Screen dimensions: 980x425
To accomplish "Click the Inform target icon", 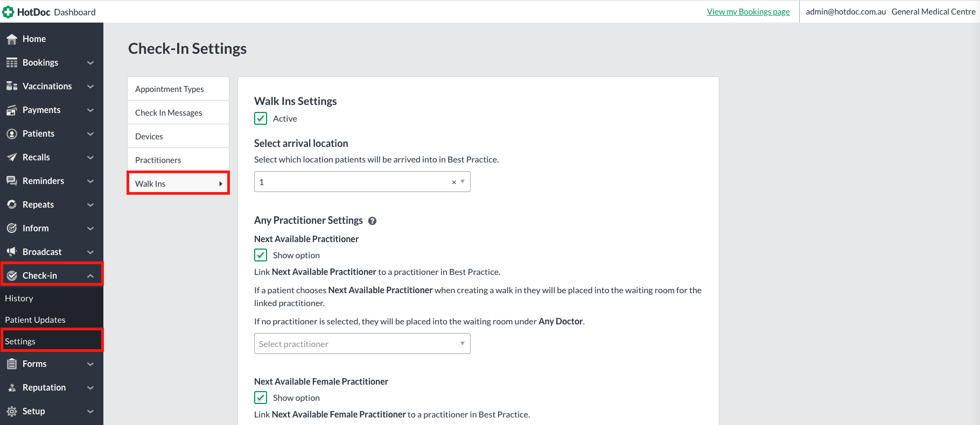I will click(x=12, y=228).
